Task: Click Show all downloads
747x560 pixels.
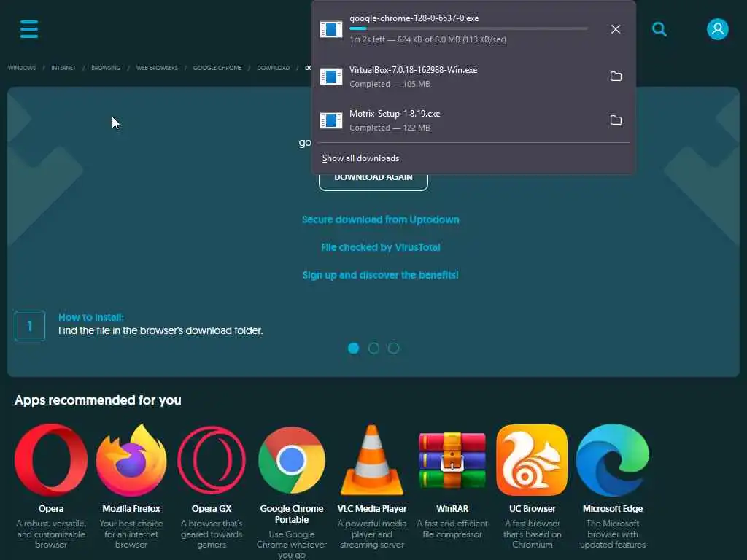Action: coord(360,158)
